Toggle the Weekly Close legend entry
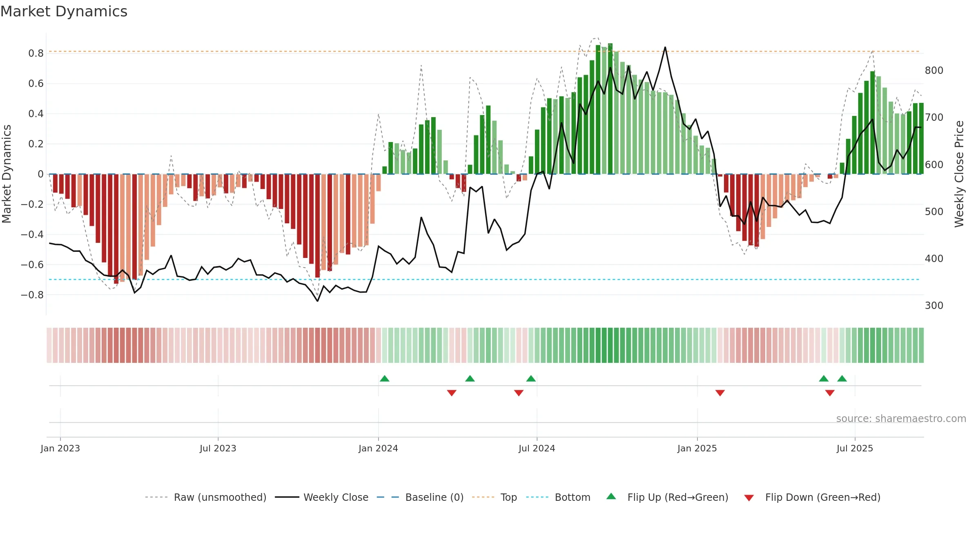 [x=322, y=497]
